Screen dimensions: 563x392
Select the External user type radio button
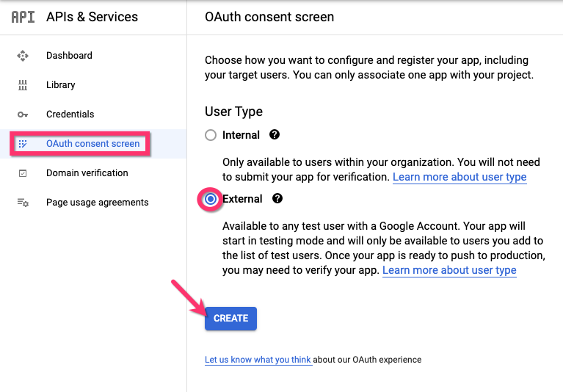(211, 199)
